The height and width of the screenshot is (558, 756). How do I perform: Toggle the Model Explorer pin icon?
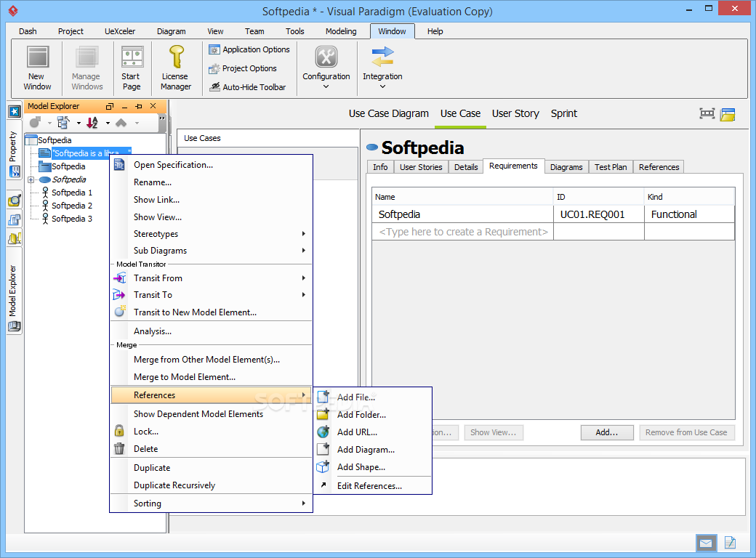(139, 107)
